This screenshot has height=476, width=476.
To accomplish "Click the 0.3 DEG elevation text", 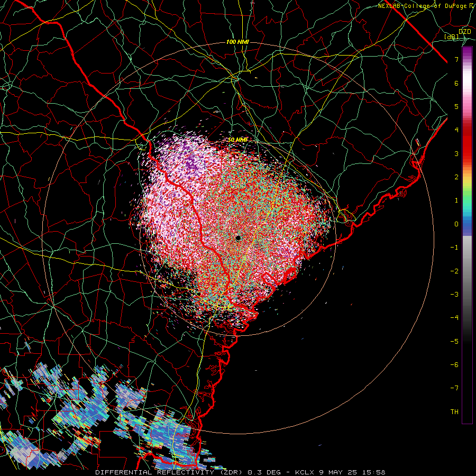I will [x=264, y=472].
